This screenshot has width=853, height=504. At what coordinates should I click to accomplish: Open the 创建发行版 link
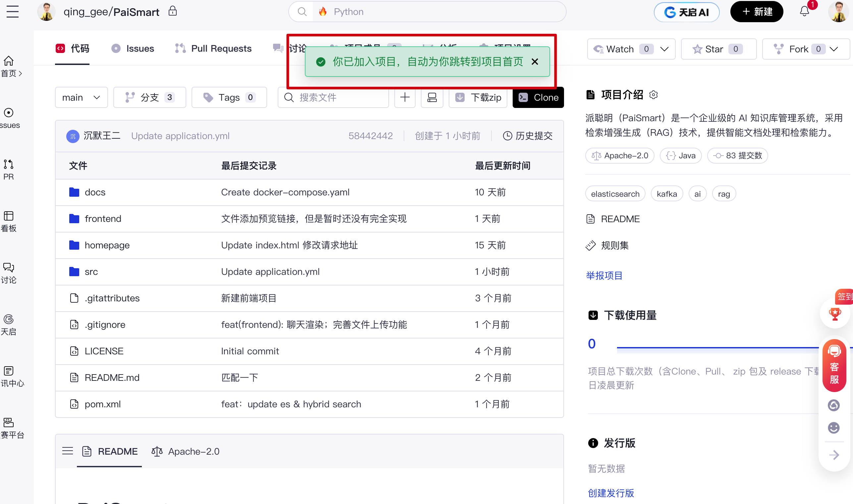(x=611, y=492)
